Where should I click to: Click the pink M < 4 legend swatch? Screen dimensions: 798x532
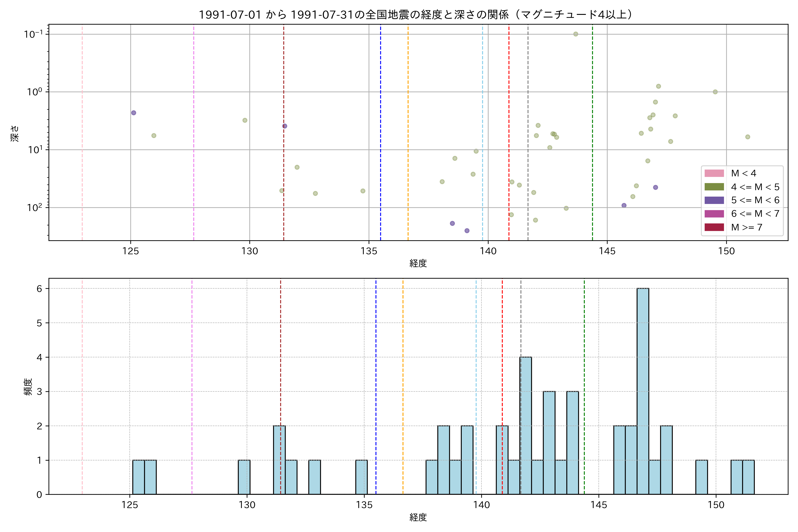tap(714, 173)
